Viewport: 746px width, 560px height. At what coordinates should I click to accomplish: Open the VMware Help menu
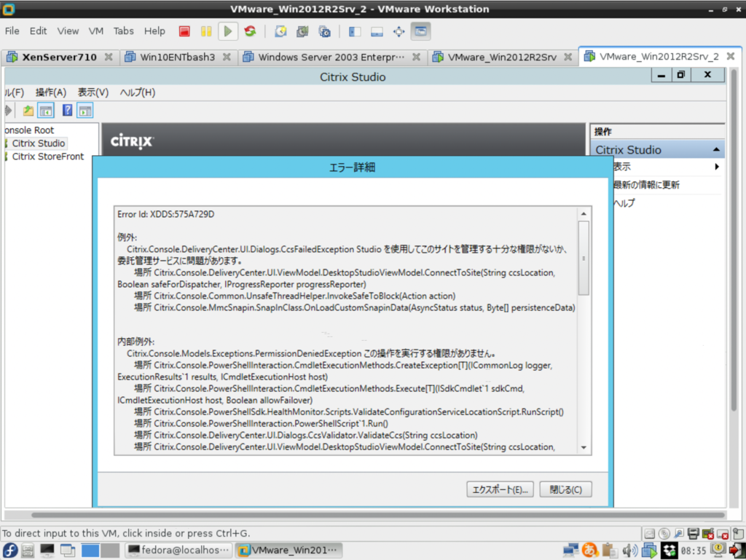click(x=154, y=31)
